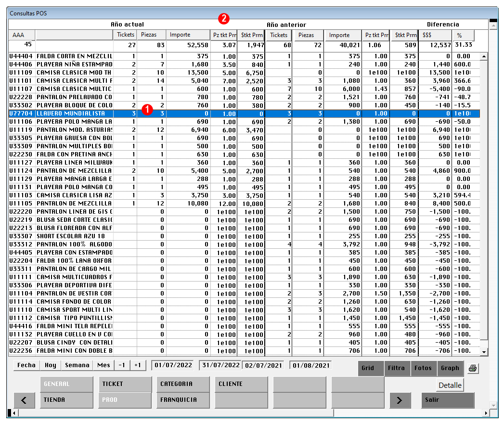The width and height of the screenshot is (504, 423).
Task: Click total difference value 12,537
Action: (x=440, y=45)
